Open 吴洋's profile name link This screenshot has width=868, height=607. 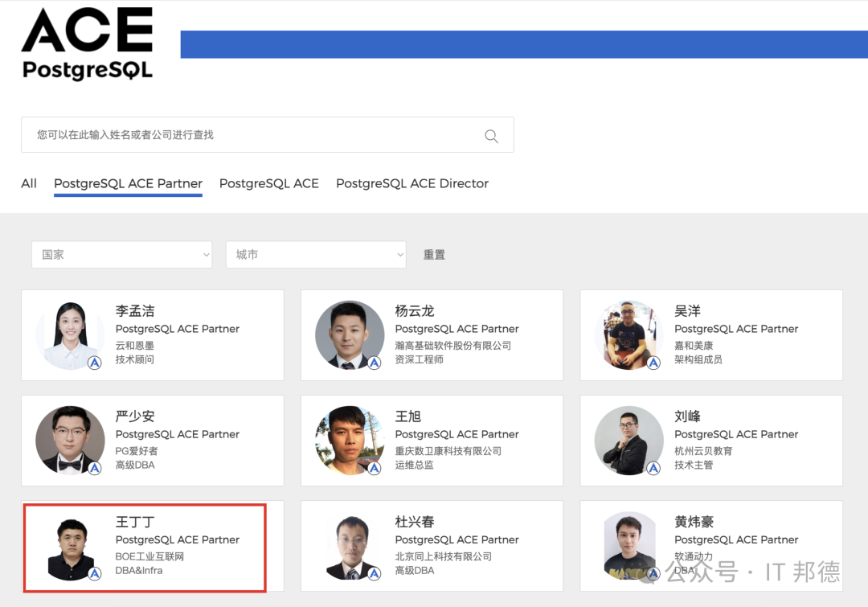tap(687, 310)
